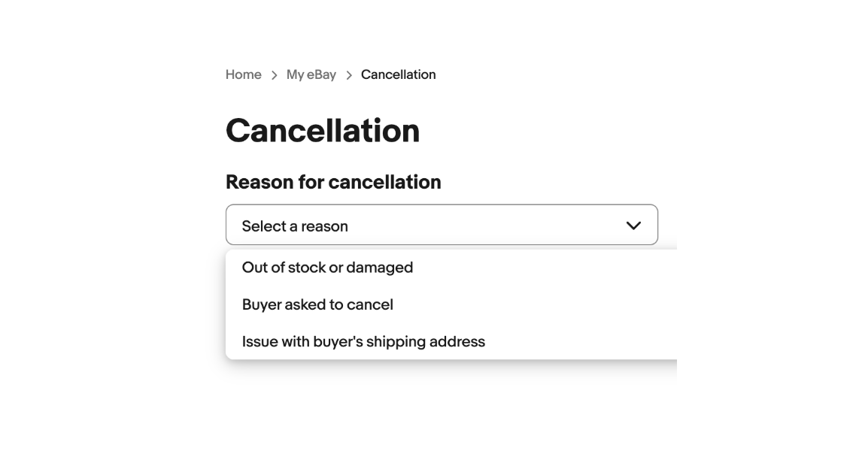This screenshot has height=451, width=868.
Task: Click the down arrow in reason dropdown
Action: 633,225
